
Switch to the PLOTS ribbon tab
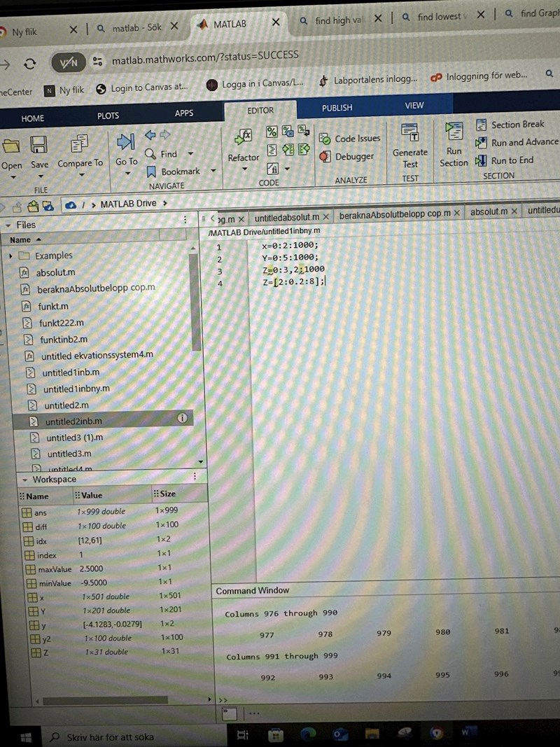108,116
